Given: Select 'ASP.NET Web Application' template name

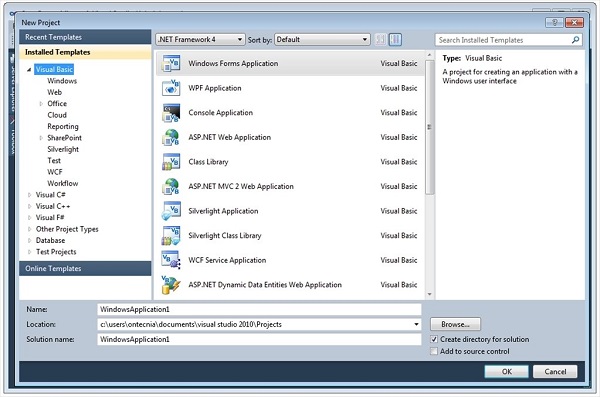Looking at the screenshot, I should pyautogui.click(x=230, y=137).
